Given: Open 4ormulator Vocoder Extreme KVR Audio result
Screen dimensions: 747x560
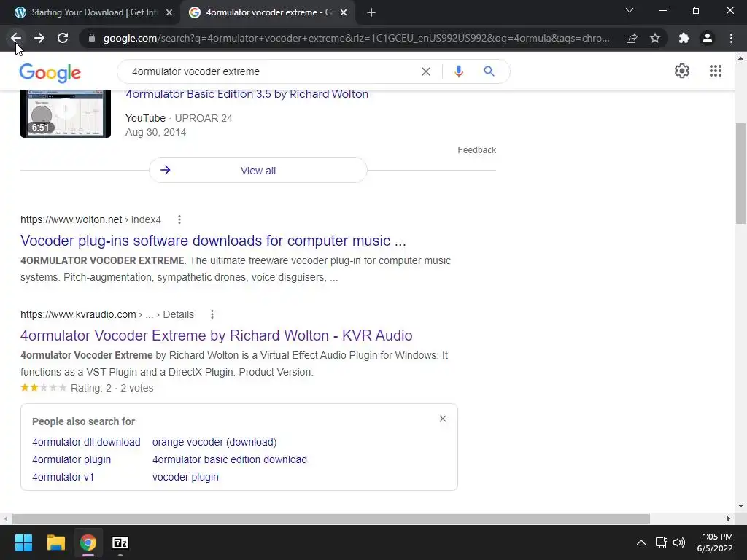Looking at the screenshot, I should tap(216, 335).
